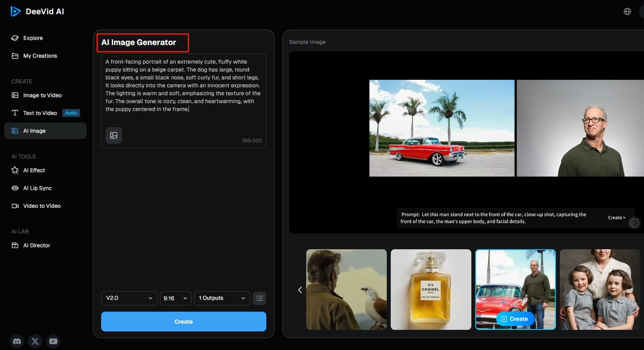The image size is (644, 350).
Task: Open AI Lip Sync tool
Action: 38,188
